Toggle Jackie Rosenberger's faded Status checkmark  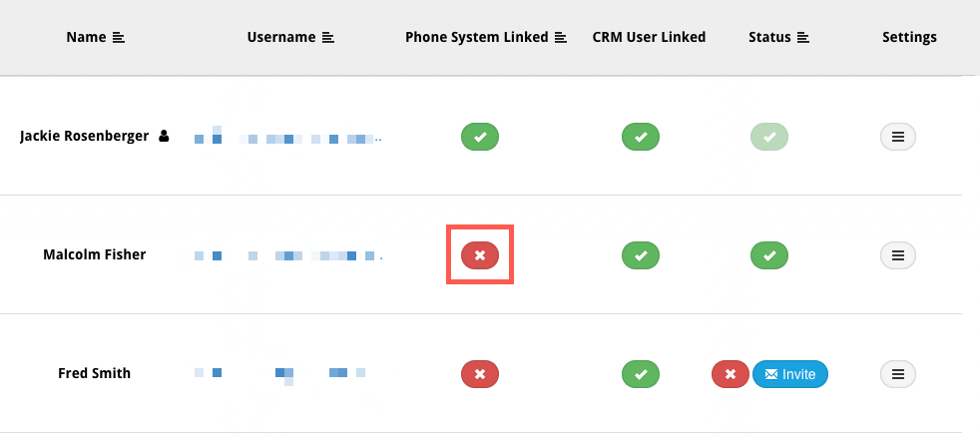[x=769, y=137]
